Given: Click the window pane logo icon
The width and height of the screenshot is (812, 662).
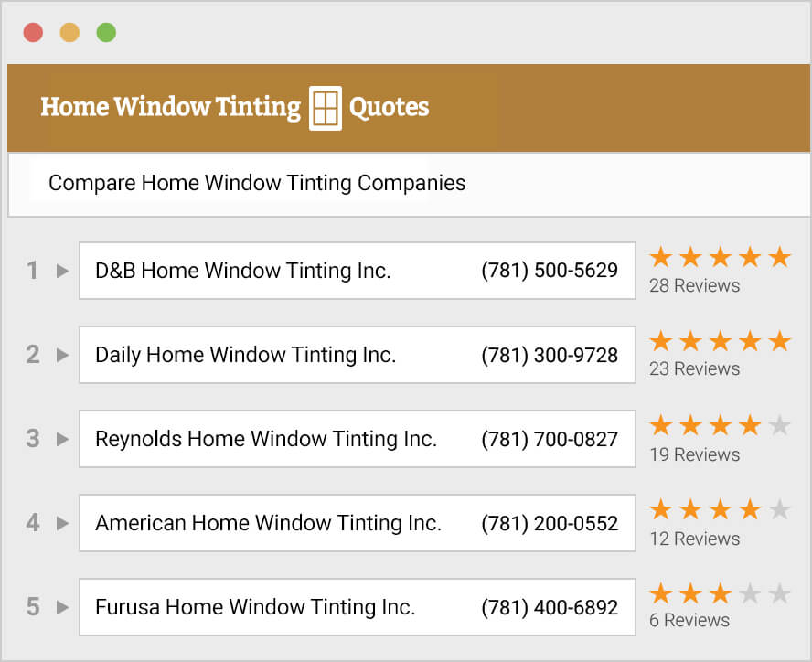Looking at the screenshot, I should (325, 108).
